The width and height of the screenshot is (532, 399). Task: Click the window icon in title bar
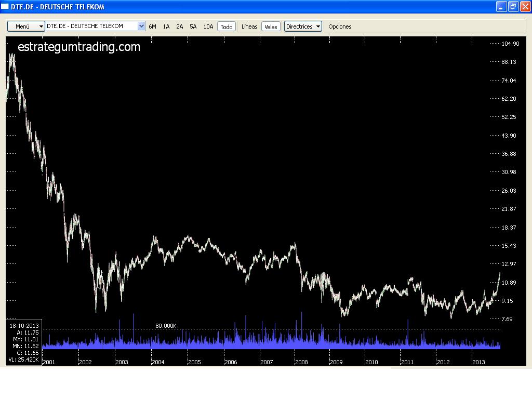(x=5, y=6)
